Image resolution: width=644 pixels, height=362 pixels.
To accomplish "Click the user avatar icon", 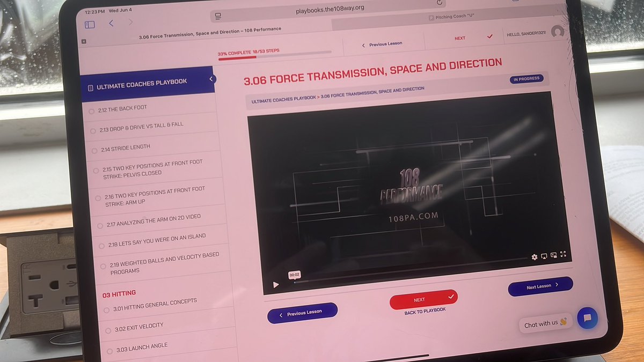I will 558,32.
